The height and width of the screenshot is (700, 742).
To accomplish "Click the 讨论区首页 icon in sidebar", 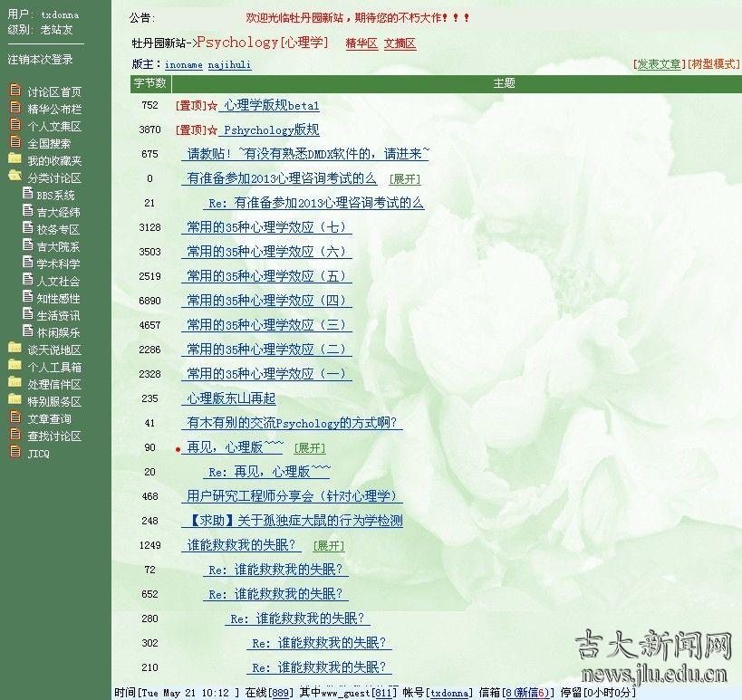I will [x=14, y=91].
